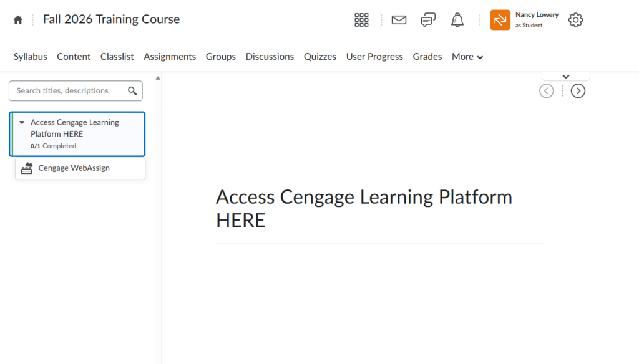Open the Grades nav item
The width and height of the screenshot is (639, 364).
pyautogui.click(x=427, y=57)
